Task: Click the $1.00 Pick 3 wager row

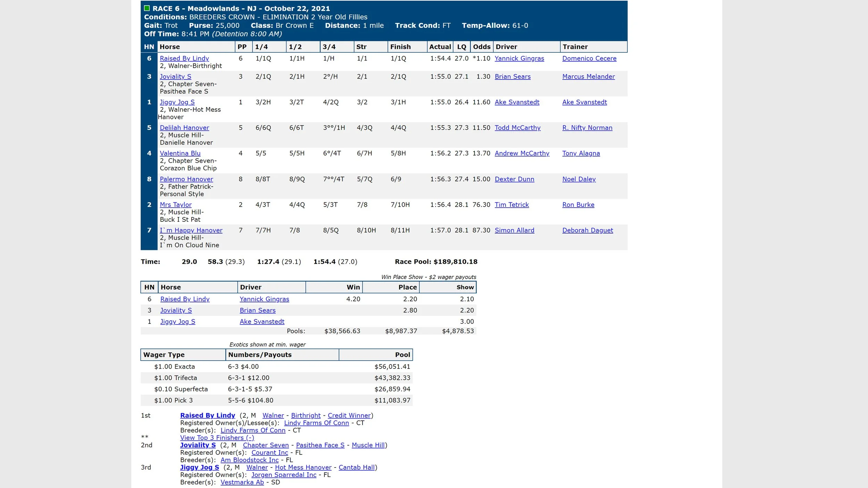Action: [277, 400]
